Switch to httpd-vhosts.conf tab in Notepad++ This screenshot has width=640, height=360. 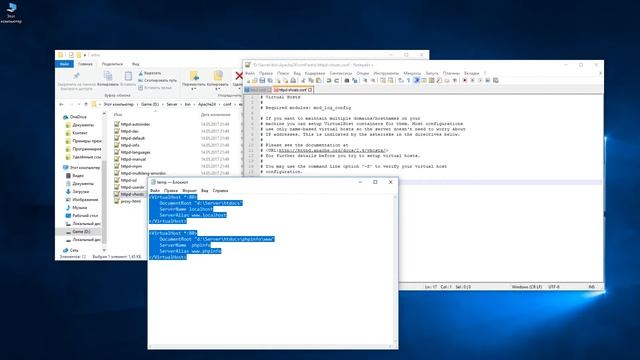point(293,90)
